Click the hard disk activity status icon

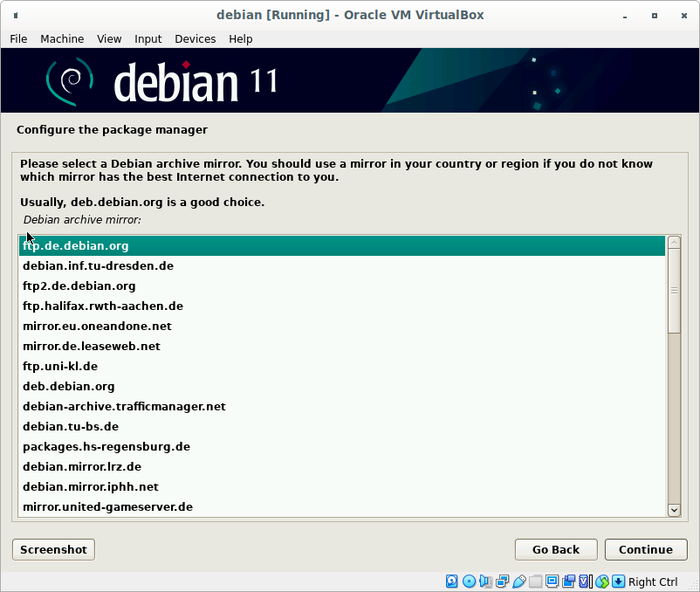click(x=452, y=582)
